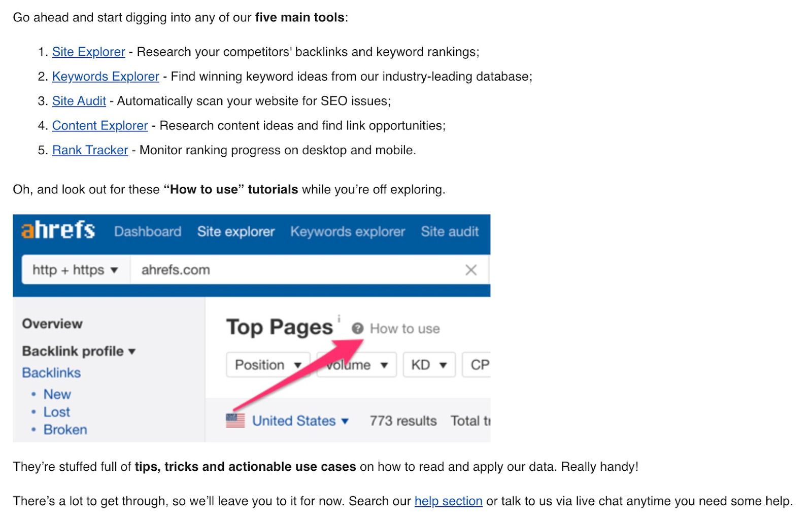Select the Rank Tracker link
The width and height of the screenshot is (812, 520).
click(x=89, y=150)
